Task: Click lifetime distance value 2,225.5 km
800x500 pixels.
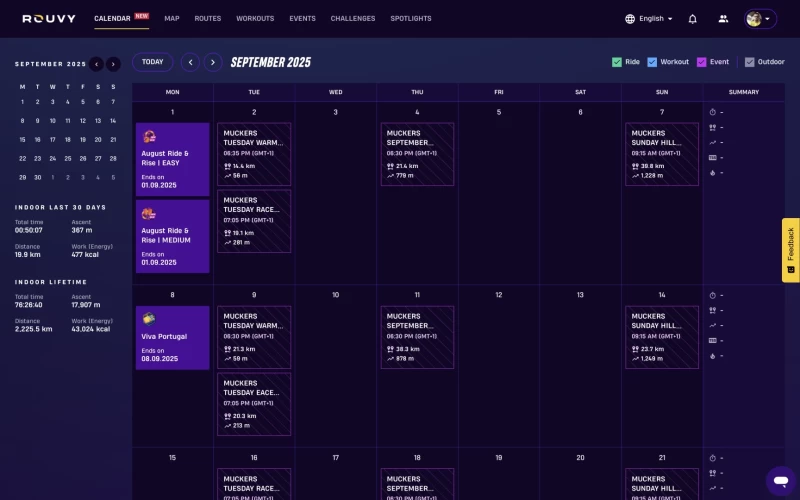Action: [x=34, y=329]
